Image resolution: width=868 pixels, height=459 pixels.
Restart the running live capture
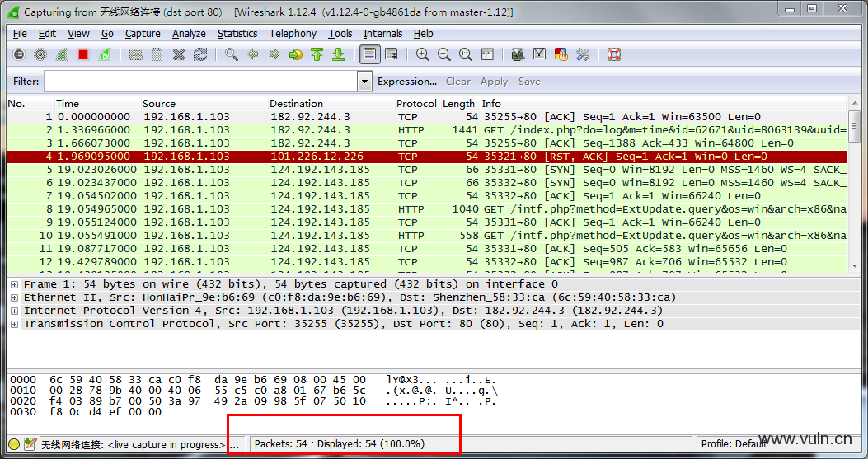tap(105, 54)
